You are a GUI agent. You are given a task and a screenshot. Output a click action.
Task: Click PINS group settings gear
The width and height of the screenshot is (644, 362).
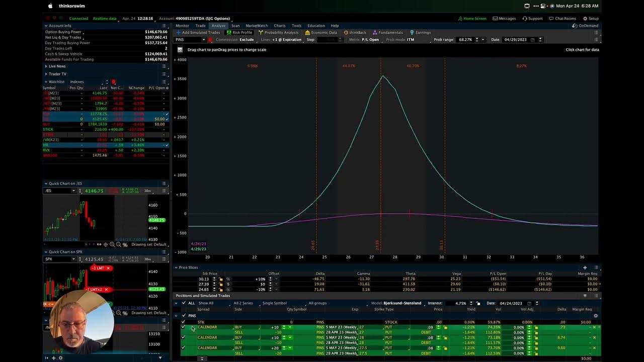(596, 316)
